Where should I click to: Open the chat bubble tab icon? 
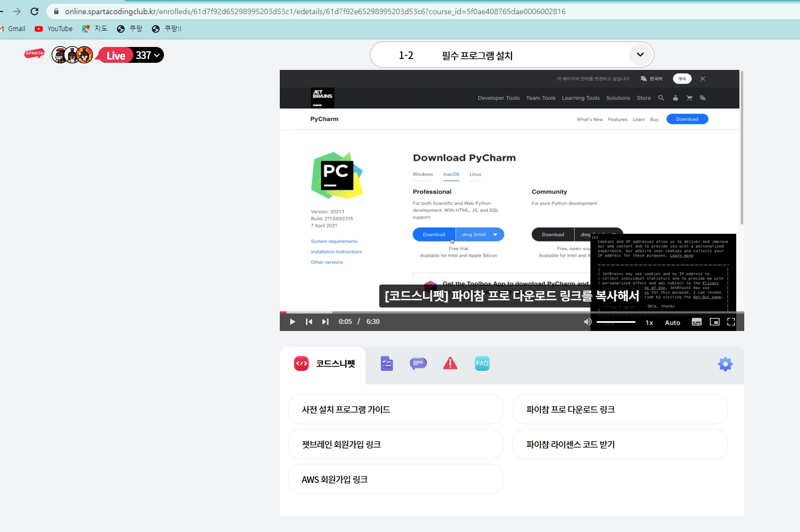click(x=418, y=364)
